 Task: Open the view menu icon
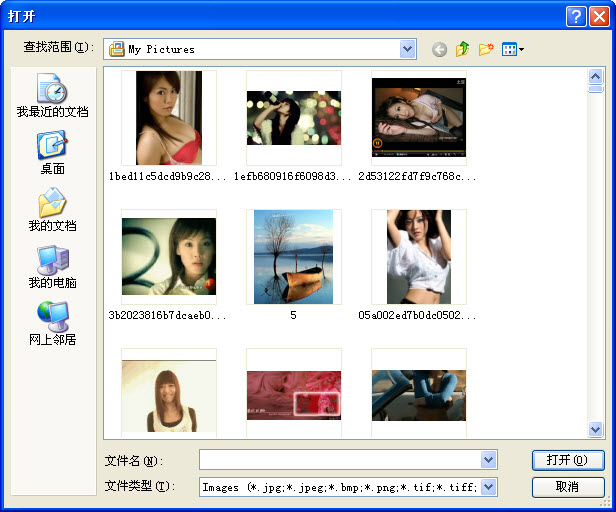click(513, 50)
